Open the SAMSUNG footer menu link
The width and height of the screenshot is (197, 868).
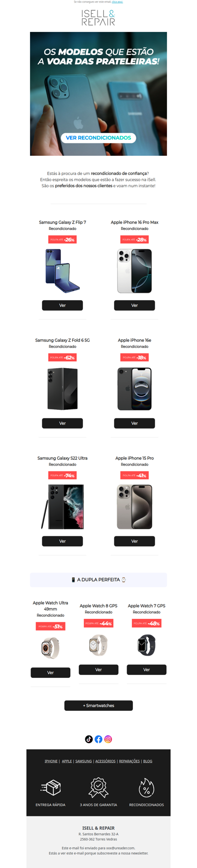coord(84,761)
